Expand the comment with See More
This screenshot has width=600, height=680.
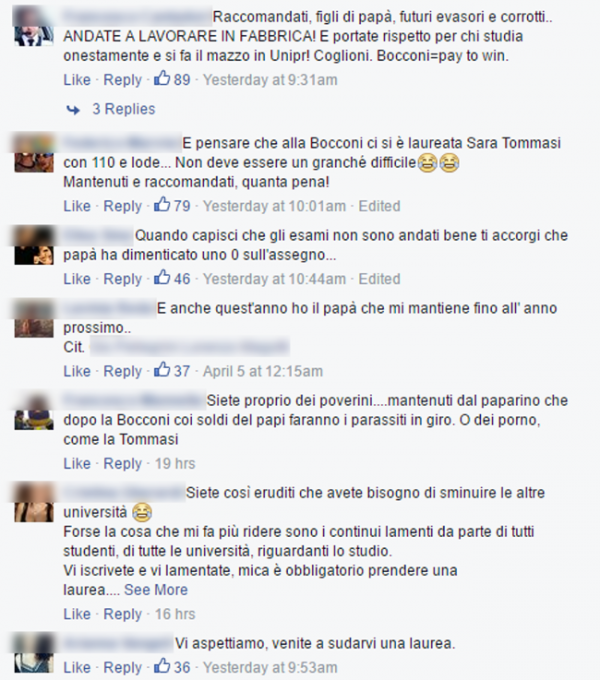pyautogui.click(x=156, y=590)
